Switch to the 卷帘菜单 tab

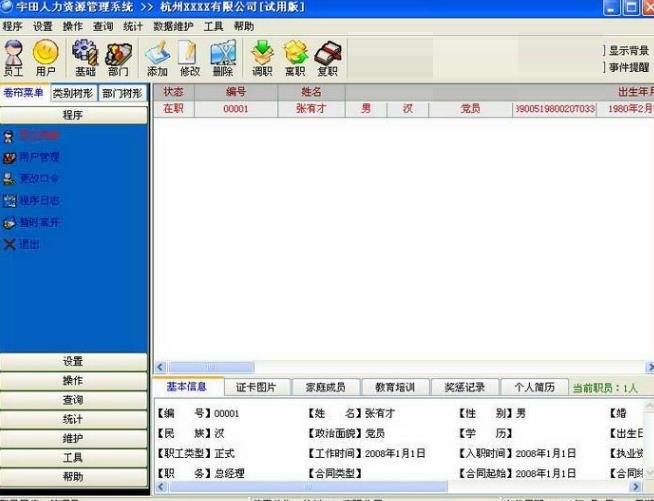click(x=24, y=93)
